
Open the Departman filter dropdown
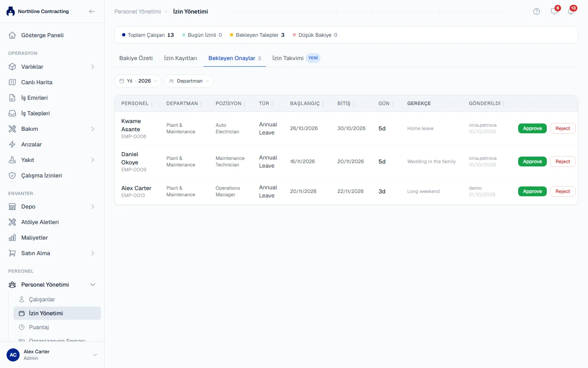(x=189, y=81)
